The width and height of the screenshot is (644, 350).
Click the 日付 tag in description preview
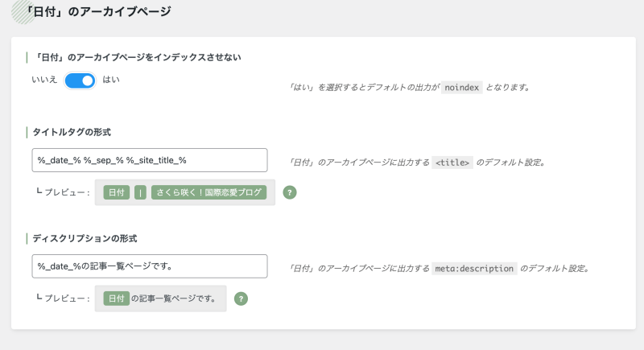click(x=117, y=299)
